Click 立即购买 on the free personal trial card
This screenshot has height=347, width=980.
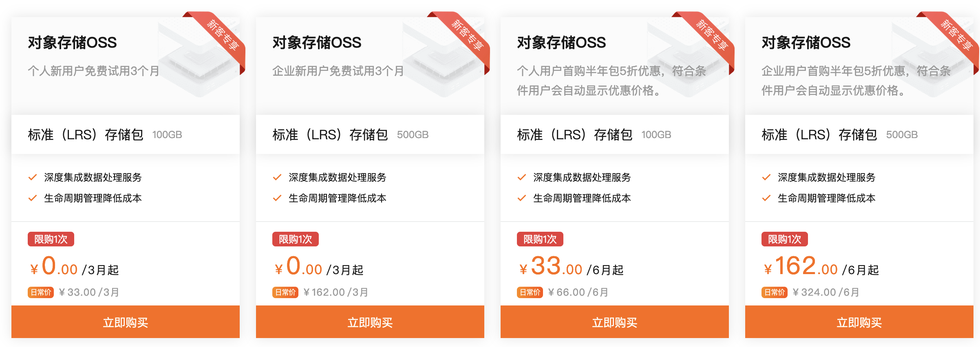coord(125,322)
